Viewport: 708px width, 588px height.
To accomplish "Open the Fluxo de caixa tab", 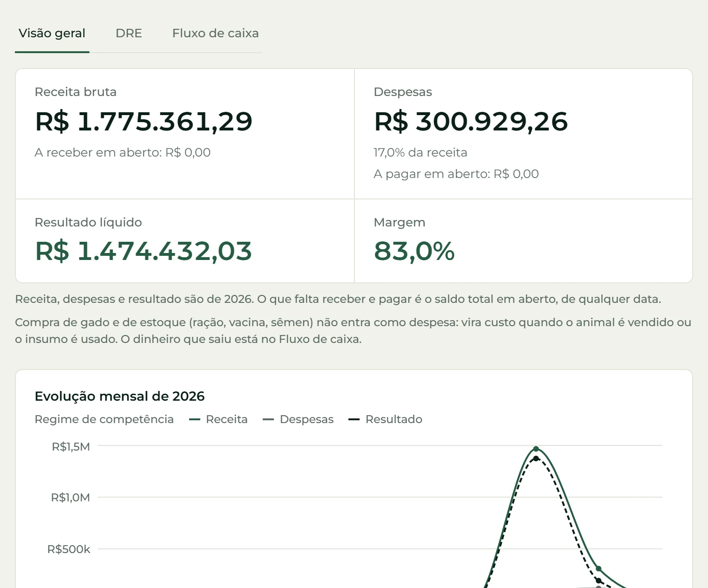I will (215, 34).
